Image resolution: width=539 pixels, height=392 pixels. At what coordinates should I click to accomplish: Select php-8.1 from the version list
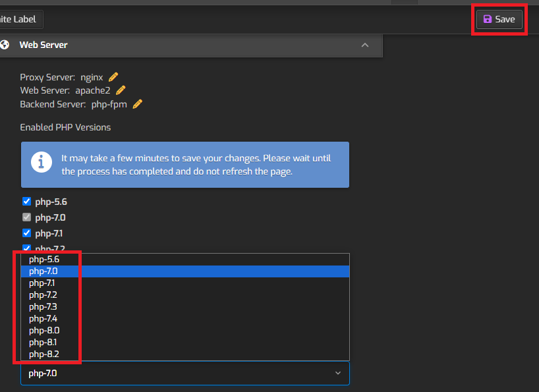(42, 342)
